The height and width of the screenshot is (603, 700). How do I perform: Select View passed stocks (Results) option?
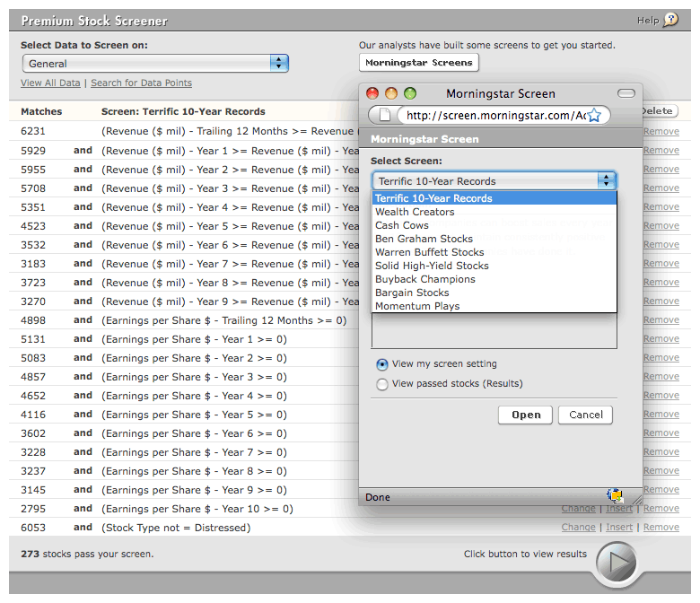click(381, 384)
